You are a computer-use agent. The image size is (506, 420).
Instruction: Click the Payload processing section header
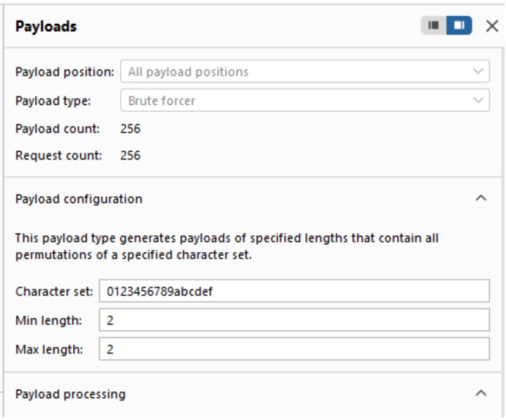pyautogui.click(x=70, y=394)
